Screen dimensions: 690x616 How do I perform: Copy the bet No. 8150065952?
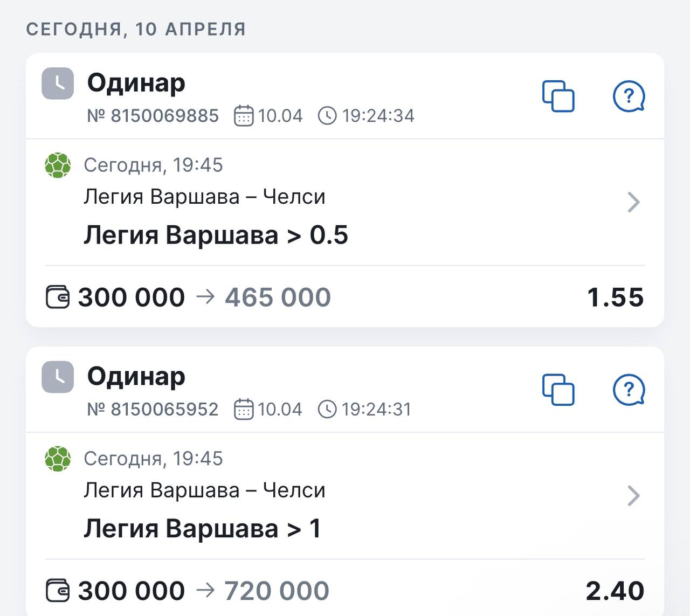click(558, 389)
